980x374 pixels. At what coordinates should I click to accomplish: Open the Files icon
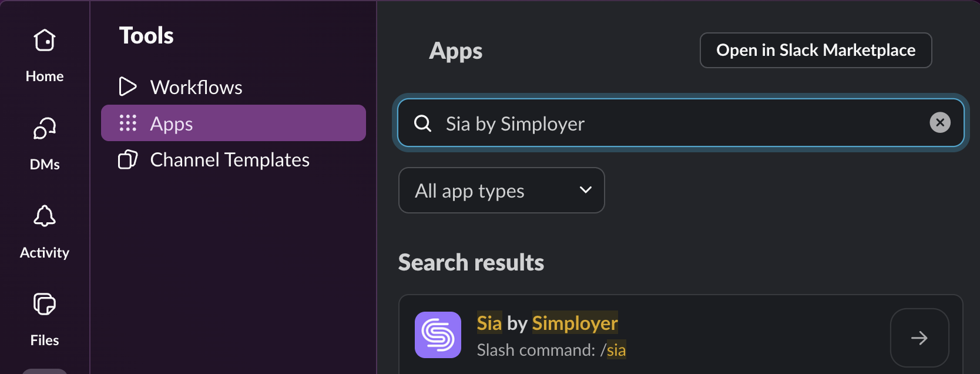click(45, 304)
